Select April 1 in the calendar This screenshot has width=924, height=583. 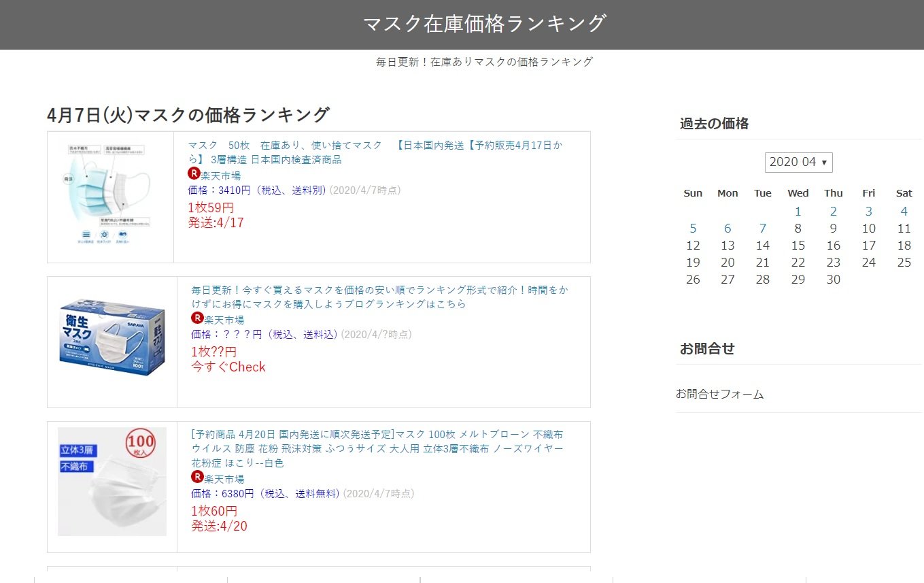click(x=798, y=212)
